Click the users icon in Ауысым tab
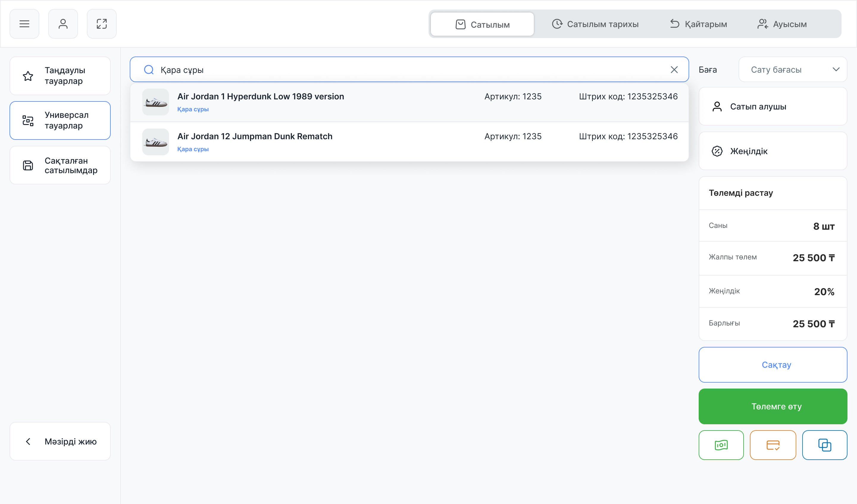857x504 pixels. [763, 24]
